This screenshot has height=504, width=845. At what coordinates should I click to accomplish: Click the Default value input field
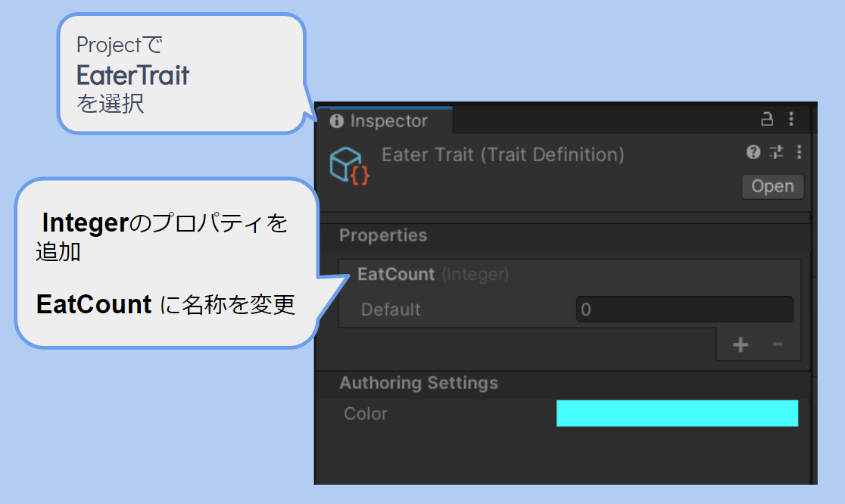(x=684, y=309)
